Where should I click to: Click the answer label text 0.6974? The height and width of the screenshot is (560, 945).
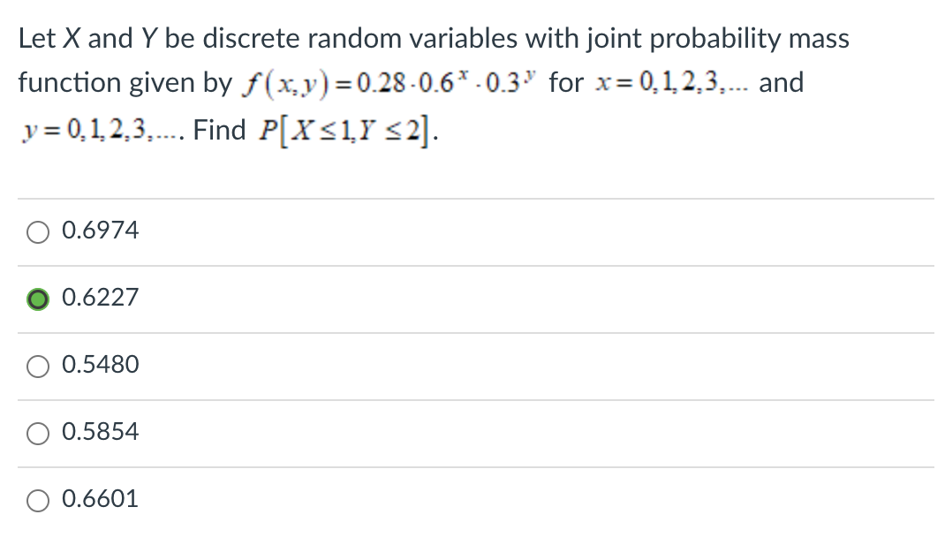[x=100, y=231]
